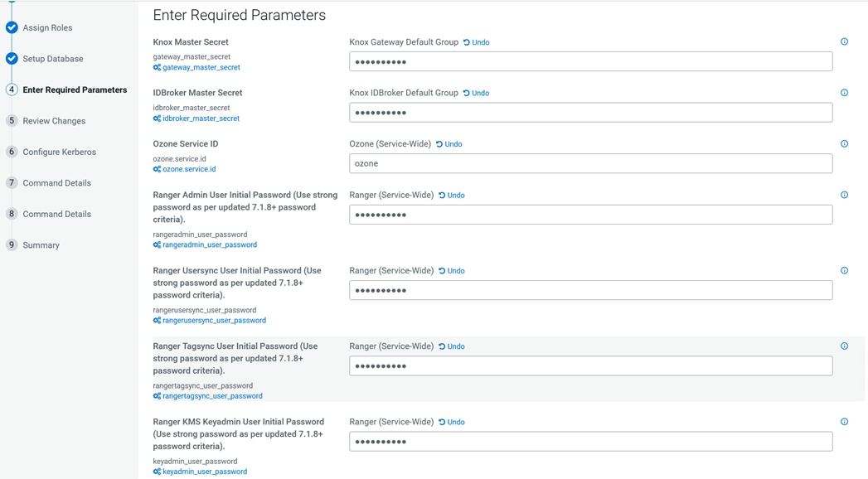Go to Configure Kerberos step
This screenshot has height=479, width=868.
(x=59, y=152)
